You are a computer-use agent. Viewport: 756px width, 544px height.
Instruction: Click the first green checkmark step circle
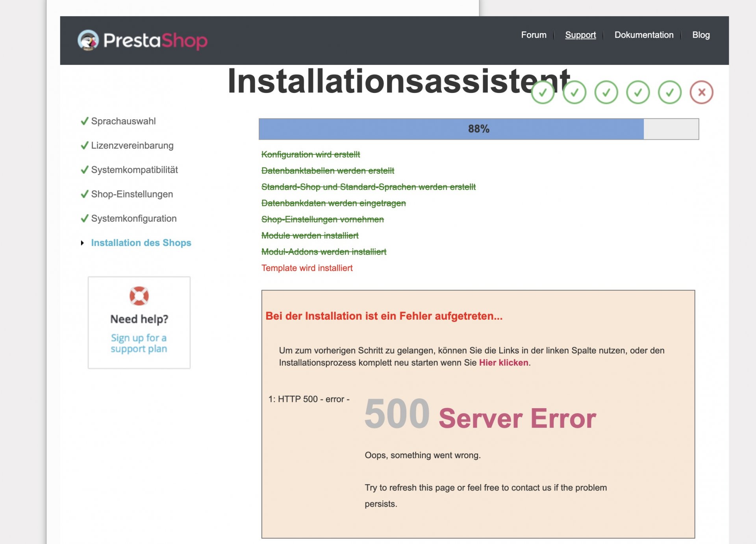click(x=543, y=93)
